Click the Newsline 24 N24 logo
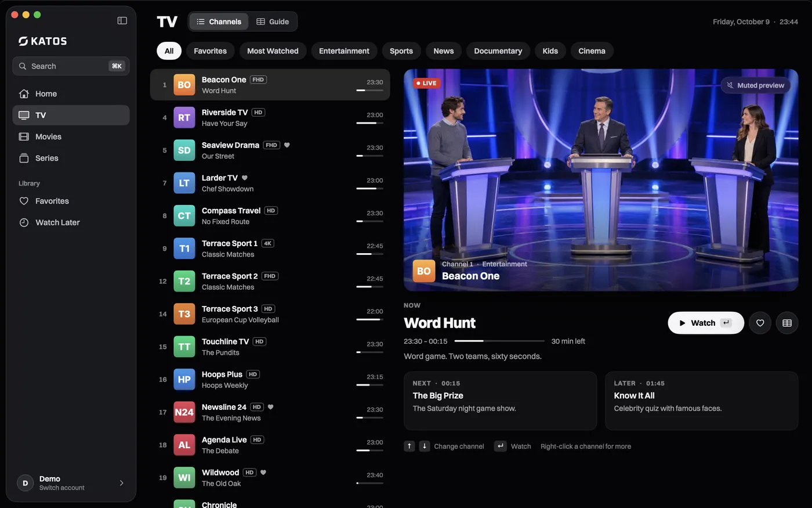Screen dimensions: 812x508 pos(184,412)
